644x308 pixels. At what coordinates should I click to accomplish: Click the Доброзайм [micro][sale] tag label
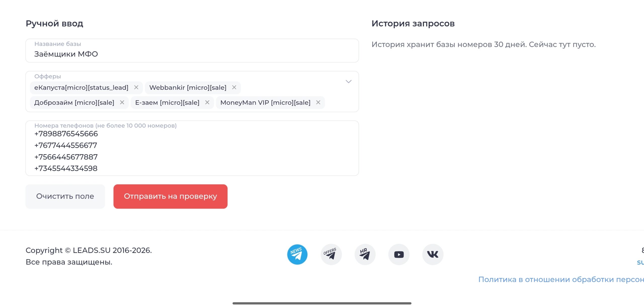pyautogui.click(x=74, y=102)
